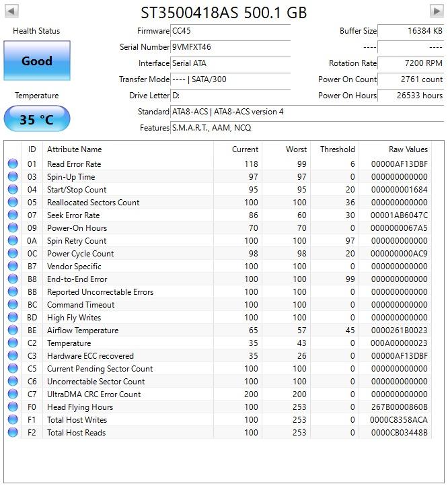
Task: Click raw value 000000000AC9
Action: pyautogui.click(x=399, y=254)
